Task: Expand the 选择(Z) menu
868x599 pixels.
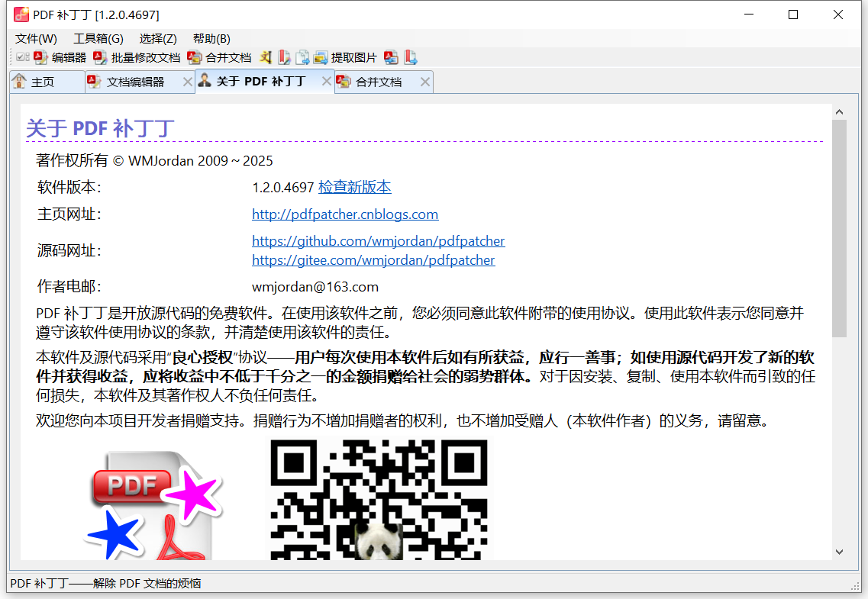Action: (x=158, y=39)
